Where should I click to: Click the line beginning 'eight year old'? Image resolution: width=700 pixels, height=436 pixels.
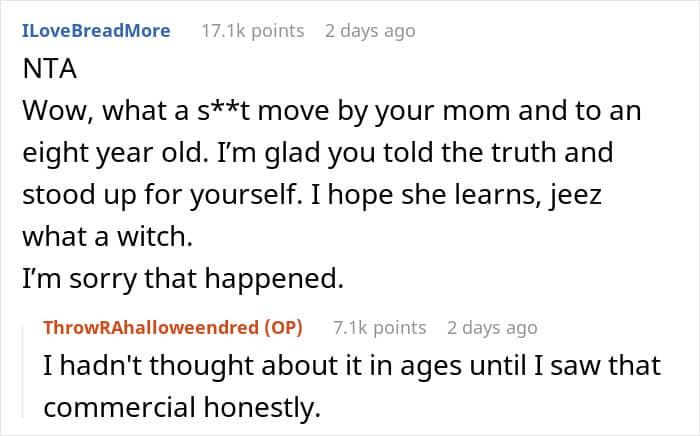point(317,154)
